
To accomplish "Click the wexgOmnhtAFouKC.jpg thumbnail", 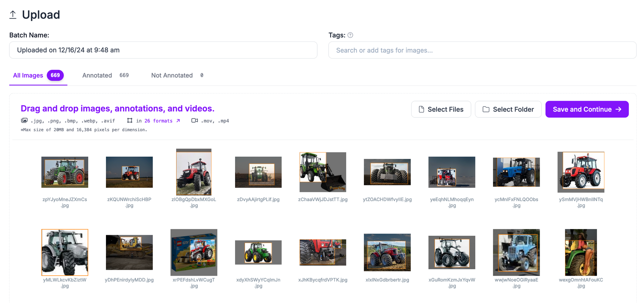I will click(x=581, y=252).
